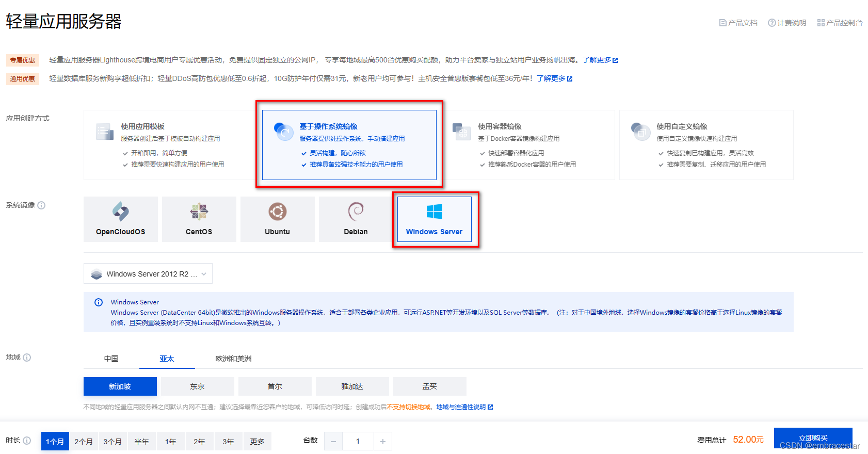Select 东京 region
Image resolution: width=868 pixels, height=454 pixels.
(x=198, y=386)
